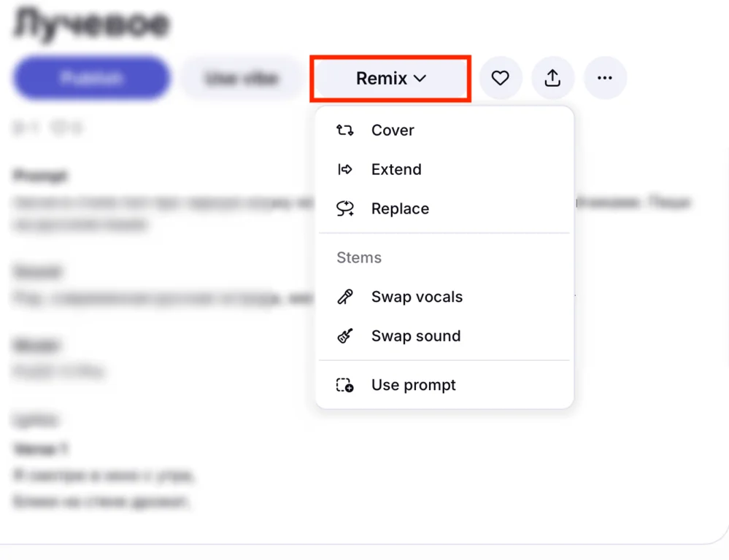Viewport: 729px width, 560px height.
Task: Select the Use prompt menu entry
Action: (x=413, y=385)
